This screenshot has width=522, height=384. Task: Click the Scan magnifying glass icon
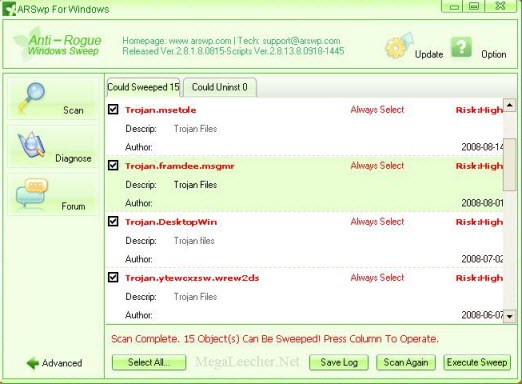point(31,97)
